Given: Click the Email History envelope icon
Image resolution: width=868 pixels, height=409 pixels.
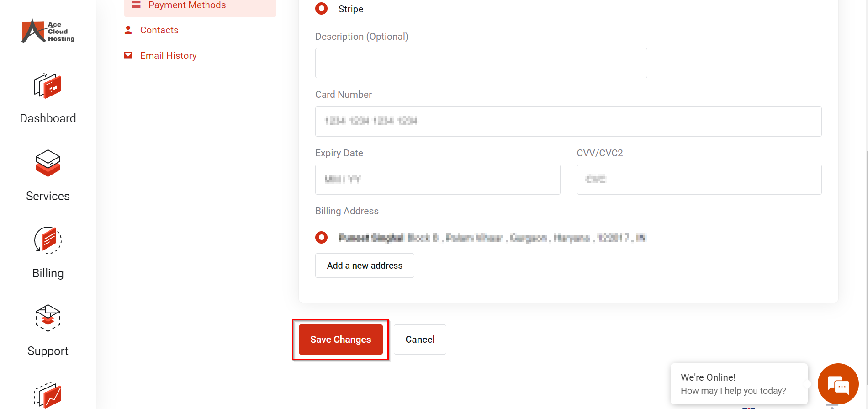Looking at the screenshot, I should [128, 56].
